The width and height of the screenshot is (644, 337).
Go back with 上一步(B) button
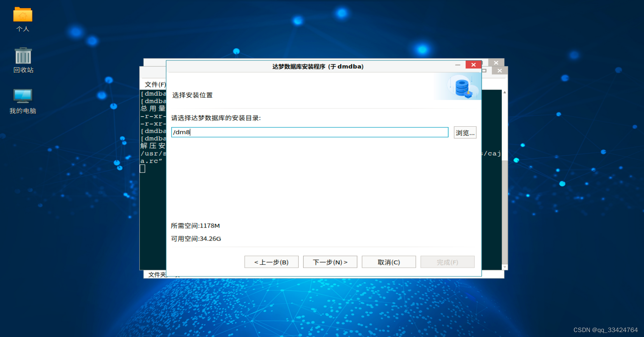tap(271, 262)
